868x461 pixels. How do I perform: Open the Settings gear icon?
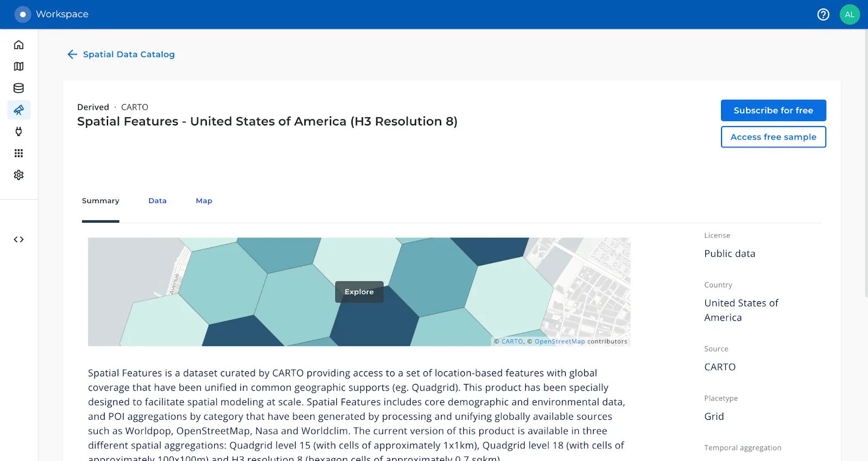(x=19, y=175)
